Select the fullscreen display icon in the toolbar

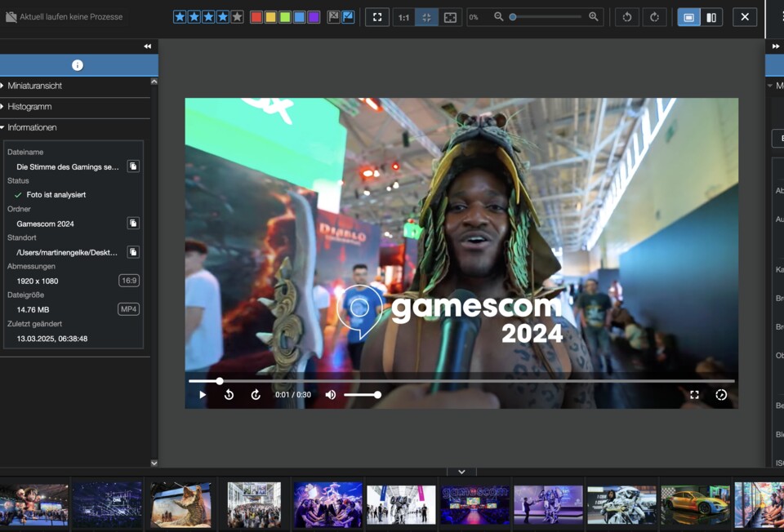point(376,16)
